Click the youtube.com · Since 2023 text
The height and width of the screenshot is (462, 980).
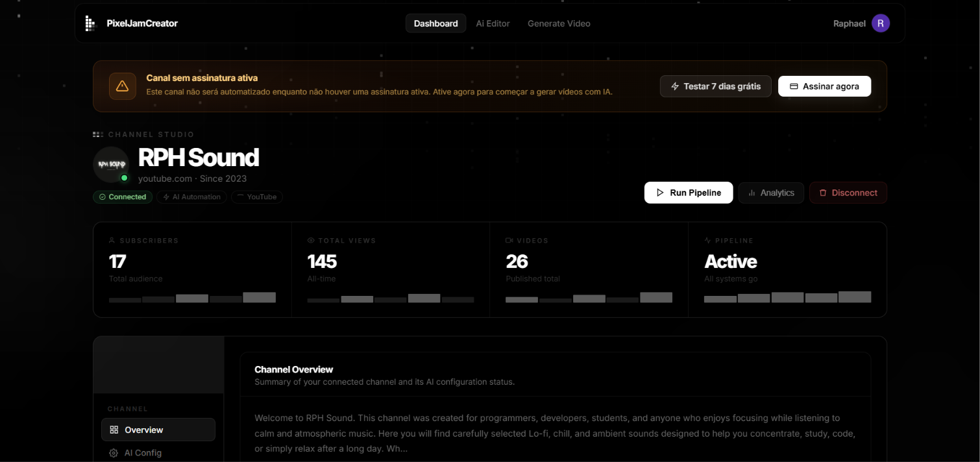(x=192, y=178)
